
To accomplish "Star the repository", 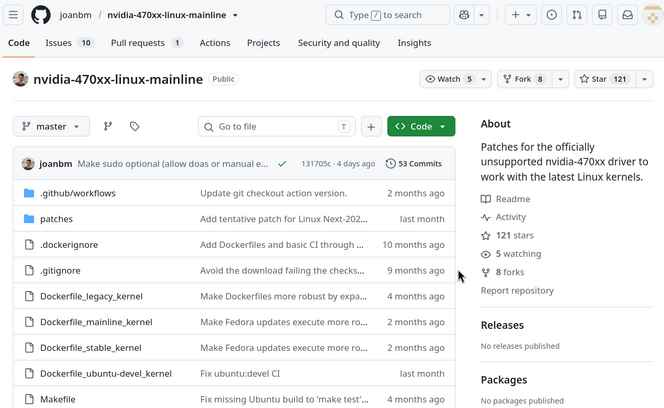I will click(x=603, y=79).
